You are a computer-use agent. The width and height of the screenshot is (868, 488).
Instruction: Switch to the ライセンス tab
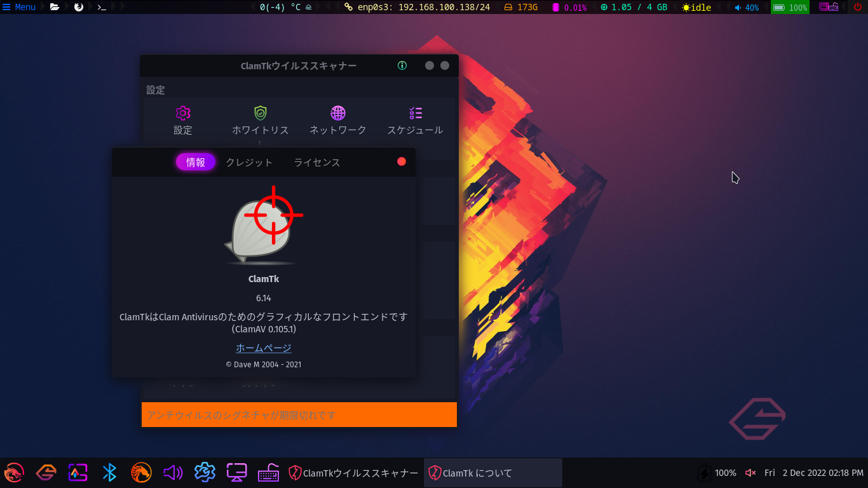317,163
